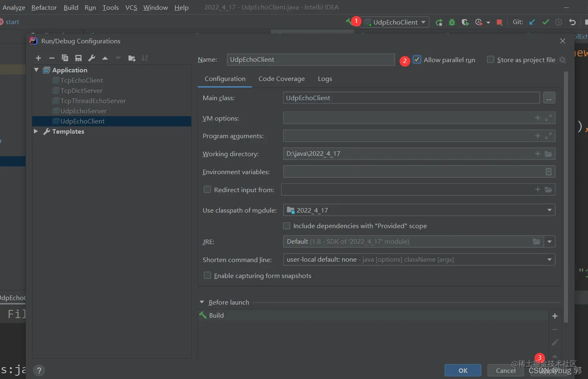The height and width of the screenshot is (379, 588).
Task: Stop the running process with the red square
Action: 499,22
